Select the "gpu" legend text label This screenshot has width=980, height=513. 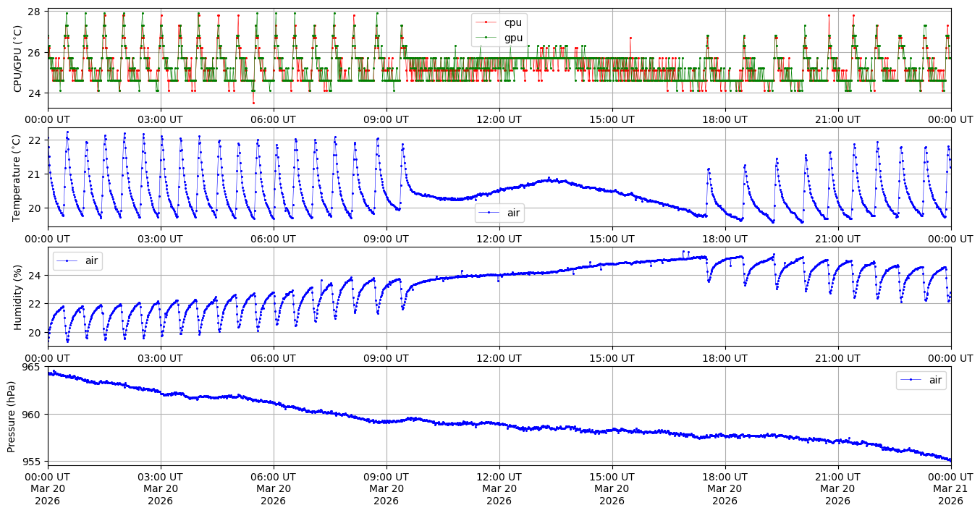point(512,37)
